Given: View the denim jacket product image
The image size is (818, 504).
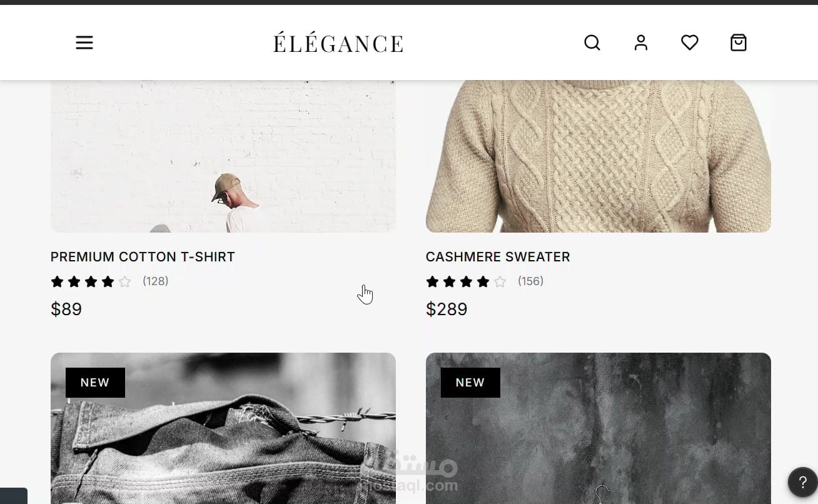Looking at the screenshot, I should (223, 428).
